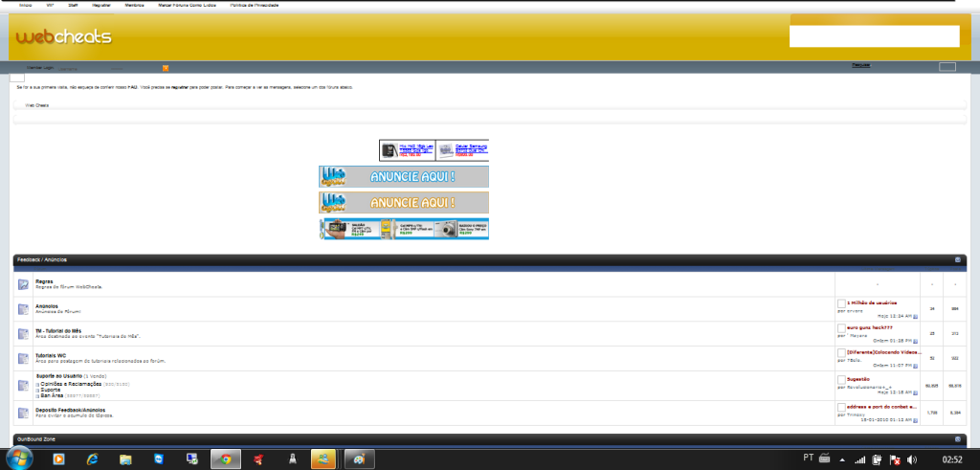Image resolution: width=980 pixels, height=470 pixels.
Task: Open the Suporte ao Usuário forum
Action: (x=58, y=375)
